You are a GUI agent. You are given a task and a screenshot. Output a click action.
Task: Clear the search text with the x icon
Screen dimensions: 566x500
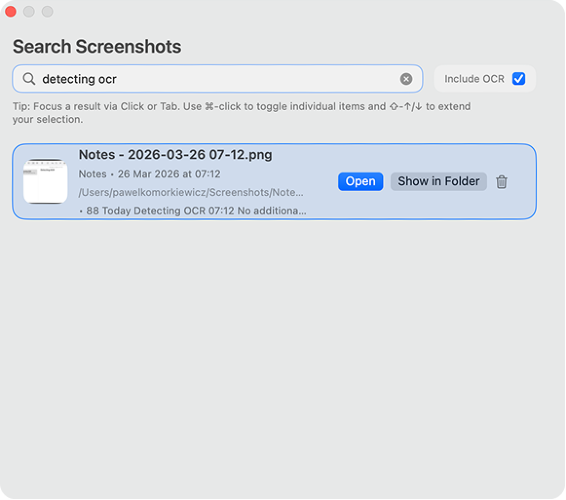(x=406, y=79)
